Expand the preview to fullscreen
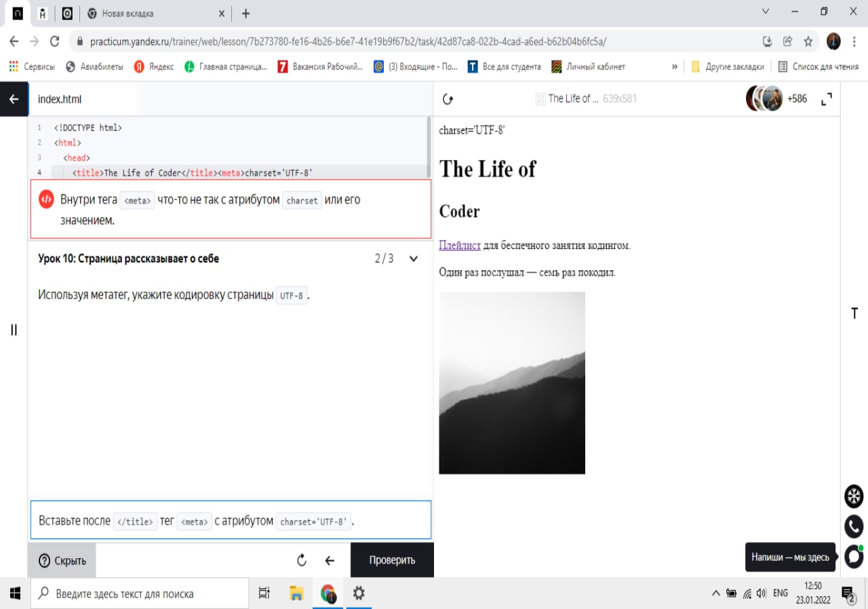 click(x=826, y=99)
